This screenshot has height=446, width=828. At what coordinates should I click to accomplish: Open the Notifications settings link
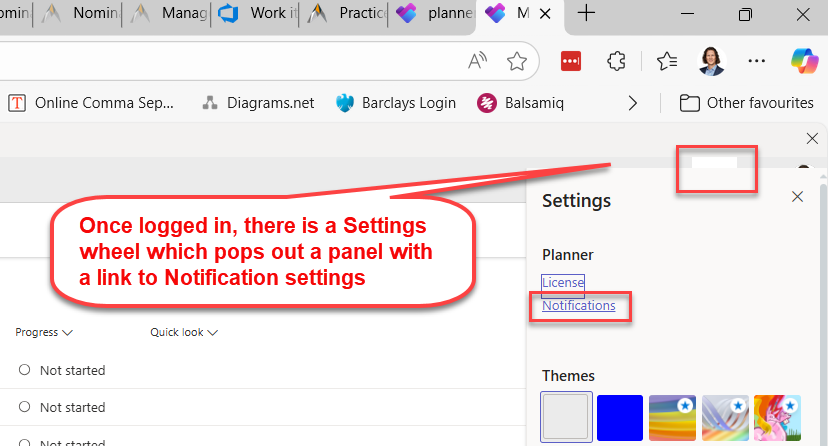click(x=579, y=306)
